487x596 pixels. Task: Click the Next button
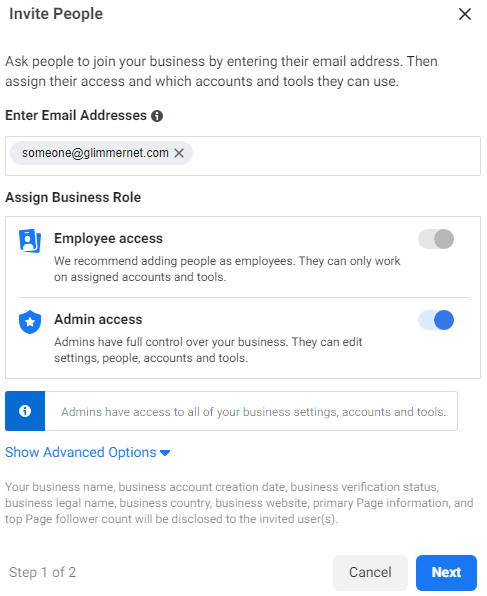tap(446, 572)
